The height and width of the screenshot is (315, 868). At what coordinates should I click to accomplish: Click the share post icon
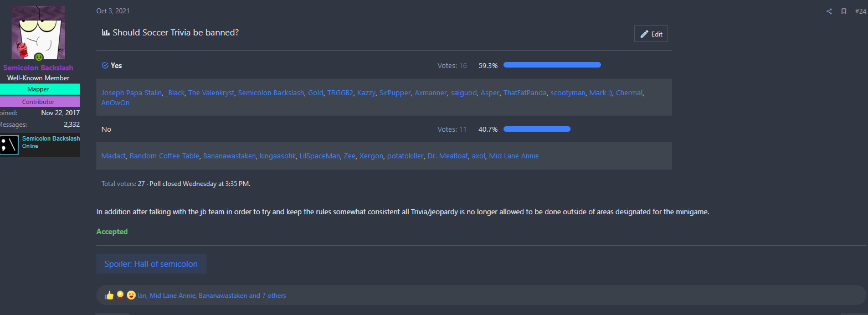coord(829,12)
